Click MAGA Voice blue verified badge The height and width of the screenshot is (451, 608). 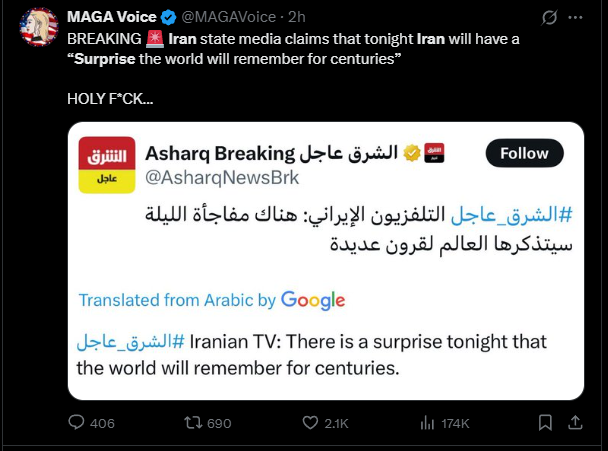pos(168,17)
